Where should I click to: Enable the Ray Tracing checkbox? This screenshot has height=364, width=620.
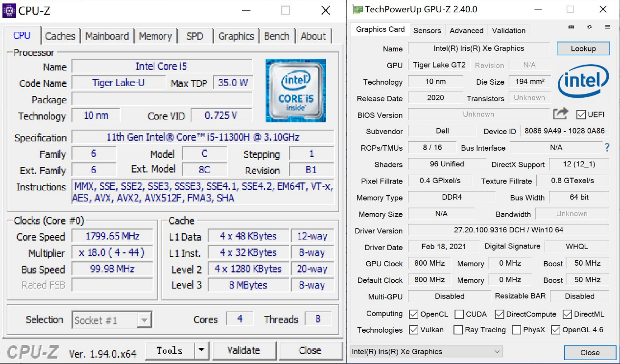458,330
